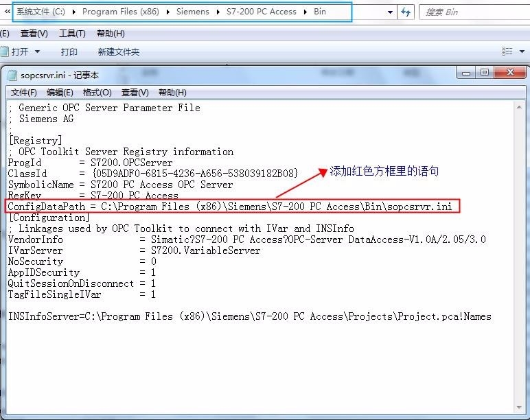Select S7-200 PC Access breadcrumb

(262, 12)
